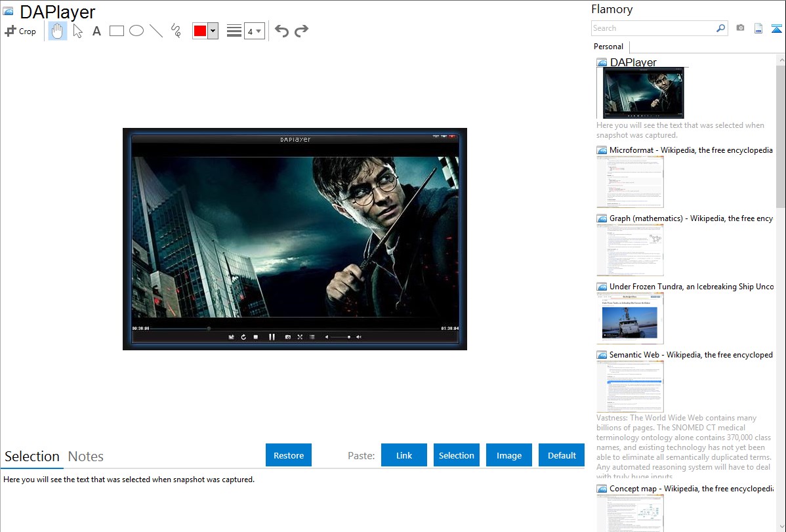This screenshot has height=532, width=786.
Task: Click the DAPlayer seek bar position knob
Action: click(x=209, y=329)
